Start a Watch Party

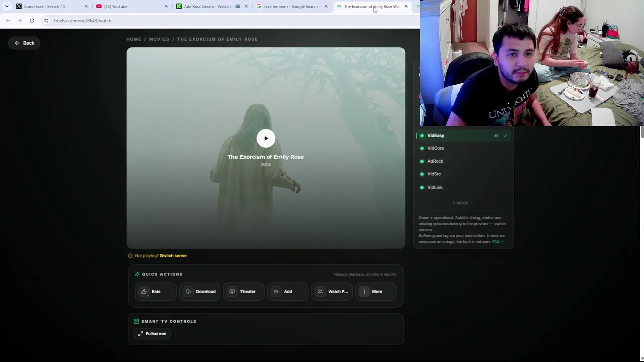[x=332, y=291]
